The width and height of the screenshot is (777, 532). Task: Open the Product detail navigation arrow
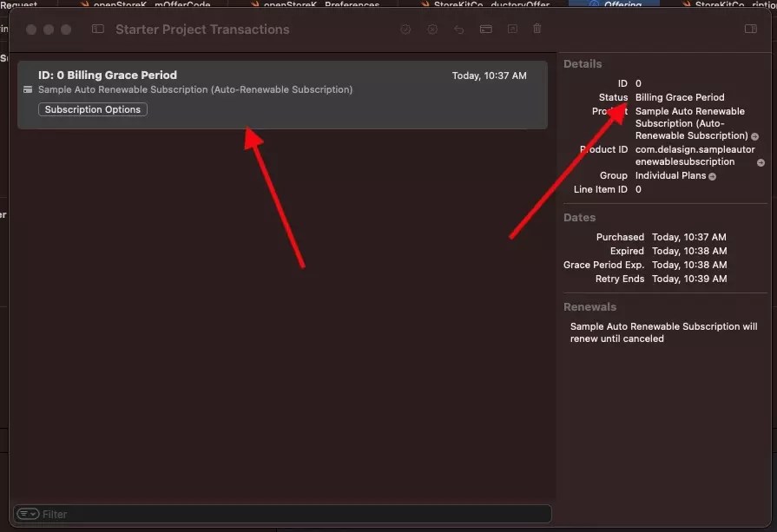(x=754, y=135)
